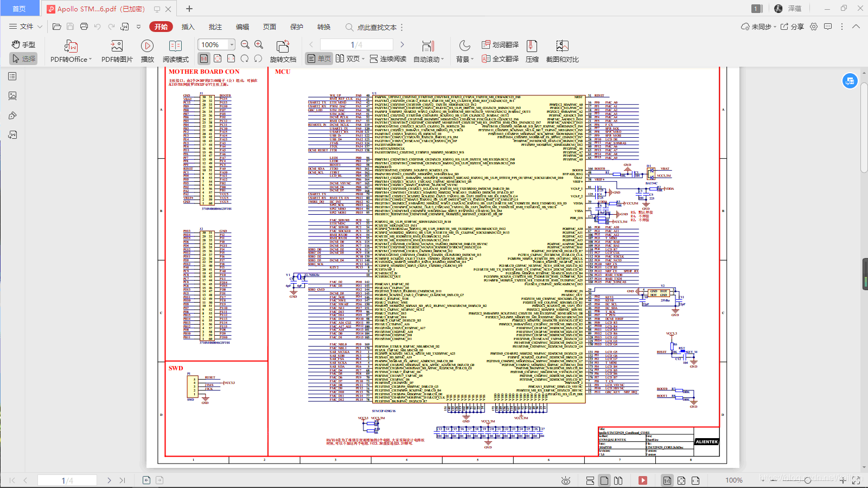The image size is (868, 488).
Task: Click the 全文翻译 full translation button
Action: point(500,59)
